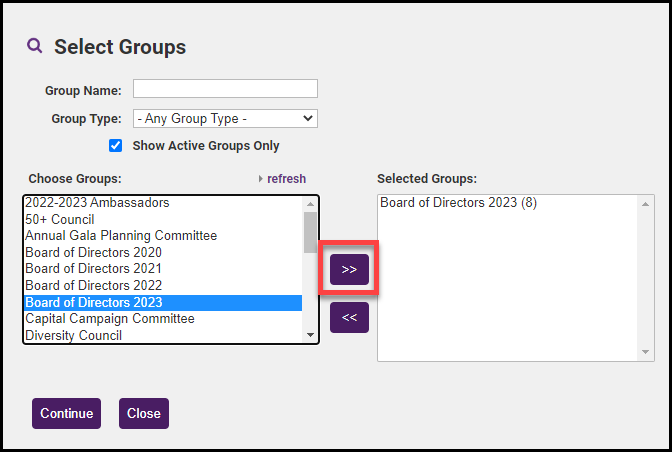The width and height of the screenshot is (672, 452).
Task: Click the remove group double-arrow button
Action: tap(349, 317)
